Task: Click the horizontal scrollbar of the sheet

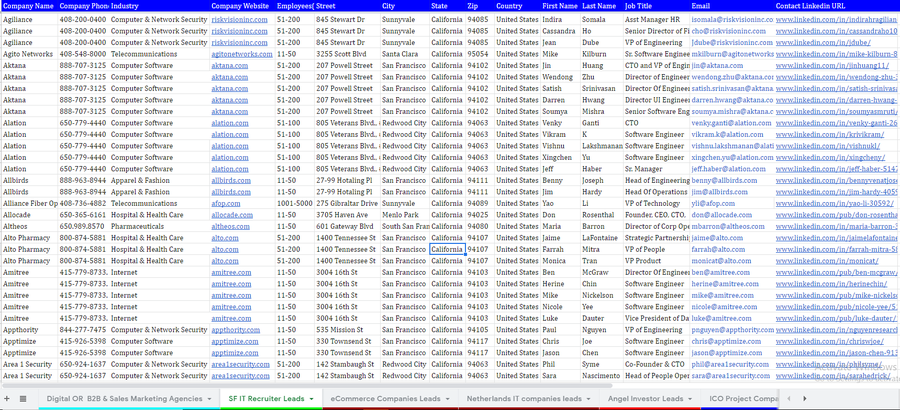Action: click(307, 386)
